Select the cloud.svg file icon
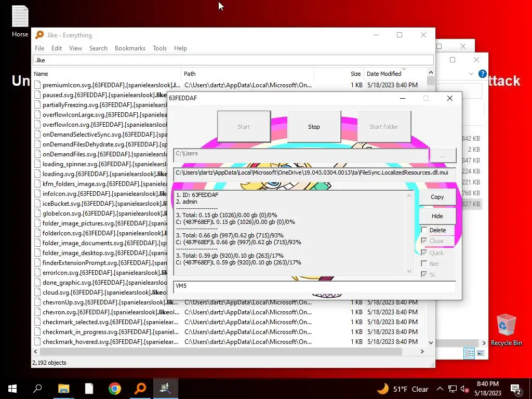Image resolution: width=532 pixels, height=399 pixels. pyautogui.click(x=37, y=292)
